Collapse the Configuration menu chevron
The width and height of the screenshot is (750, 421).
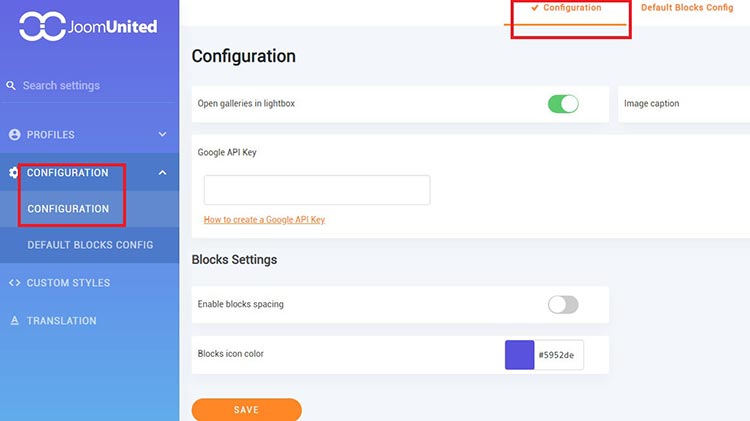click(162, 173)
